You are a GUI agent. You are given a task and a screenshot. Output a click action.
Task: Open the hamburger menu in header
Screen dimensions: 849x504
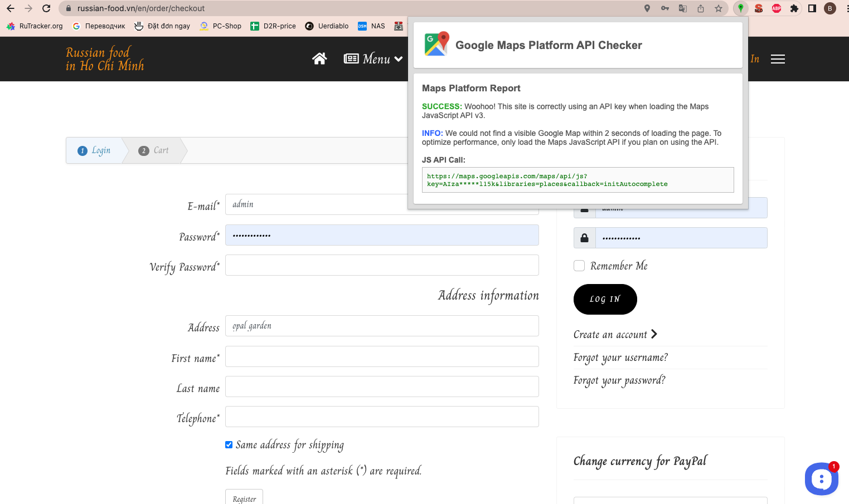pos(778,59)
